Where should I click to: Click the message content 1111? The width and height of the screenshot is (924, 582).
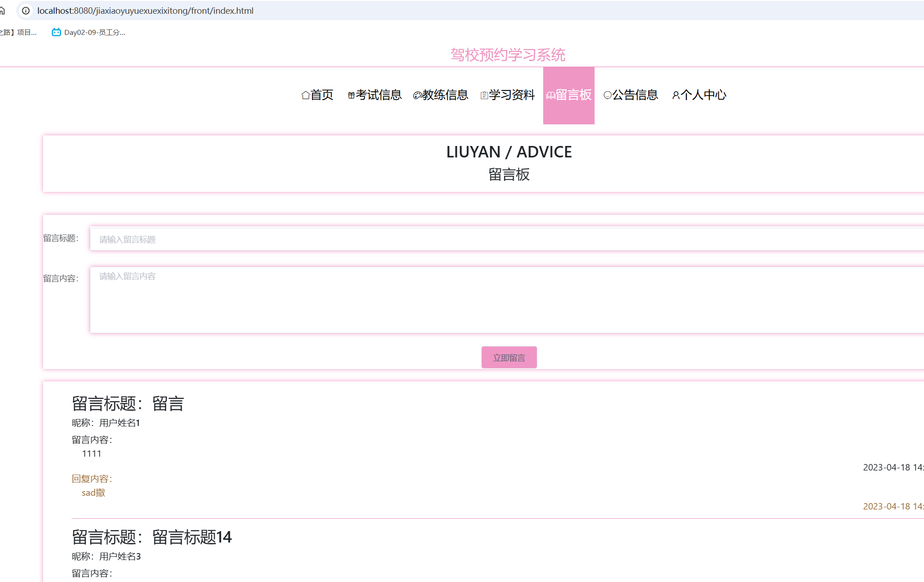coord(91,453)
